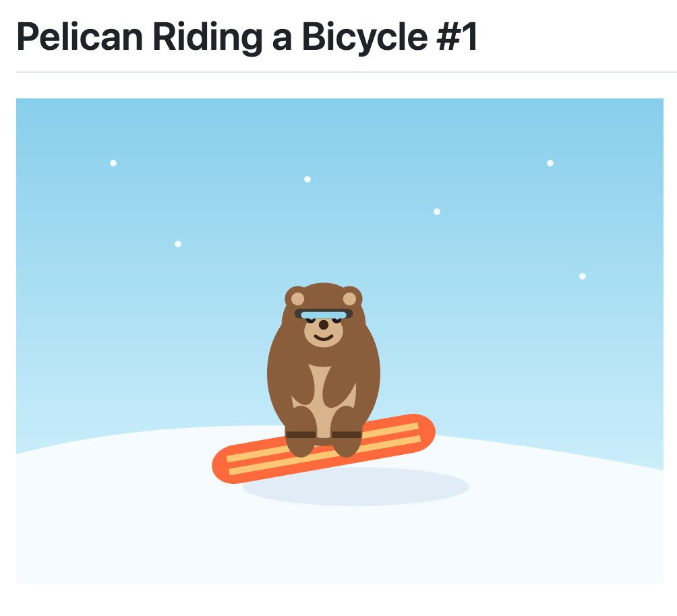The width and height of the screenshot is (677, 616).
Task: Click the snowflake dot in the upper-right sky
Action: click(550, 163)
